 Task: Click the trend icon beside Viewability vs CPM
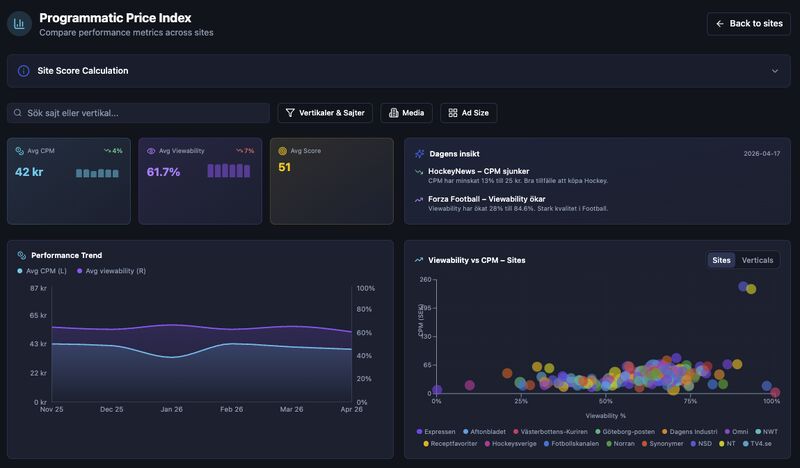click(419, 260)
